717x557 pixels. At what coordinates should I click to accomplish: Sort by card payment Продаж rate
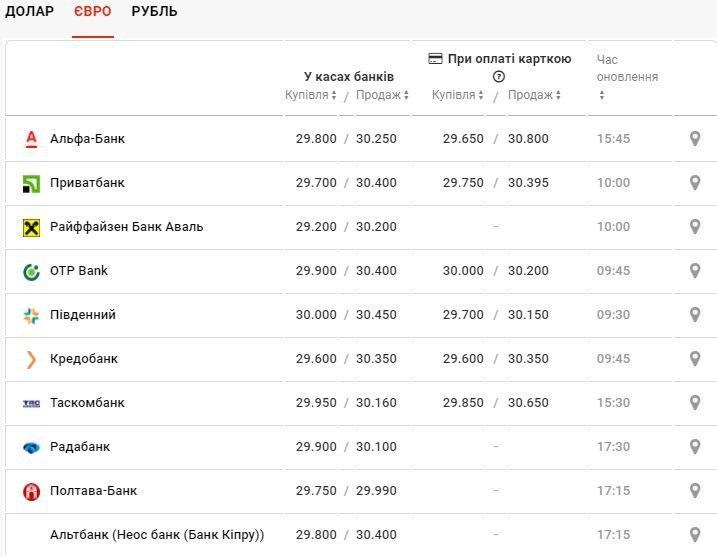coord(534,95)
